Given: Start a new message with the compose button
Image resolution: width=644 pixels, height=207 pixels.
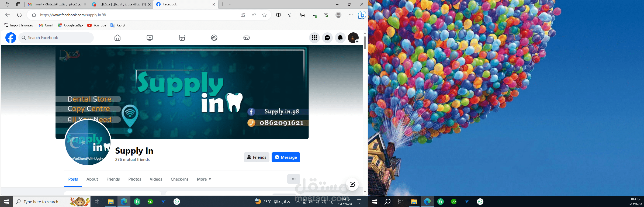Looking at the screenshot, I should (x=352, y=184).
